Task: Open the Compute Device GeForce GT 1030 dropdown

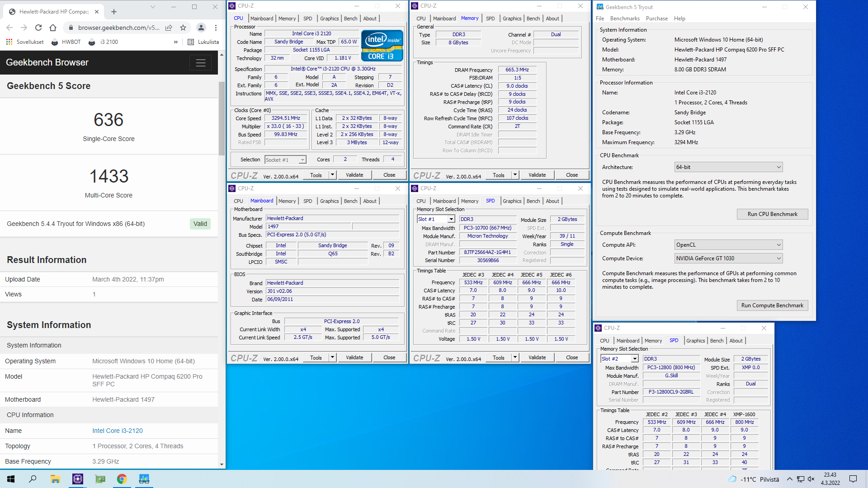Action: point(728,258)
